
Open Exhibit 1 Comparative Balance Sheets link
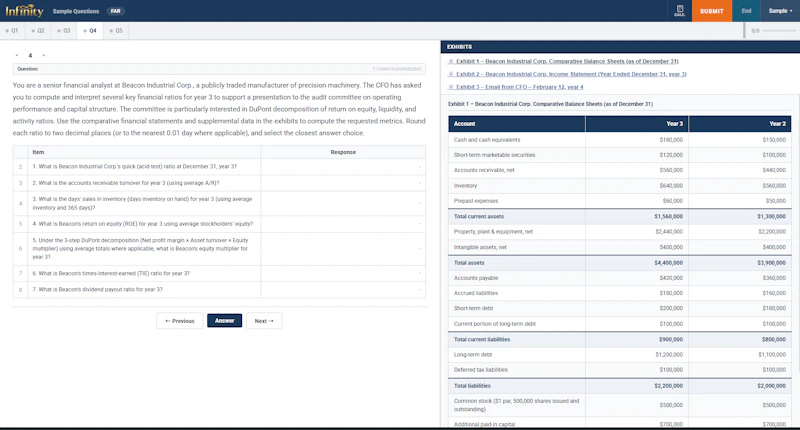[567, 61]
